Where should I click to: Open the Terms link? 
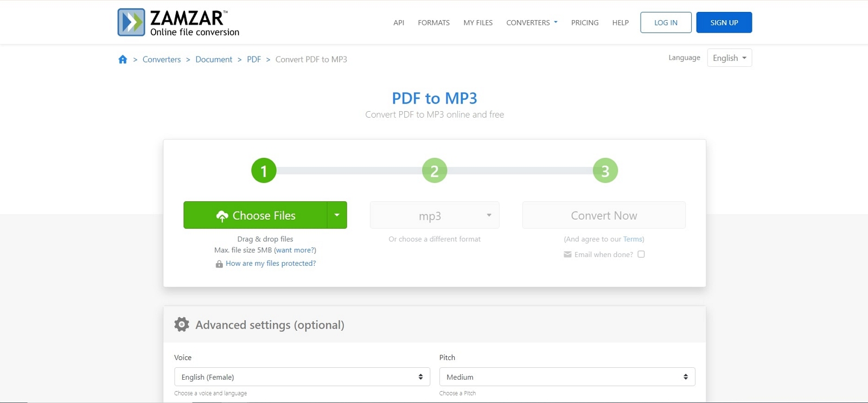(633, 239)
